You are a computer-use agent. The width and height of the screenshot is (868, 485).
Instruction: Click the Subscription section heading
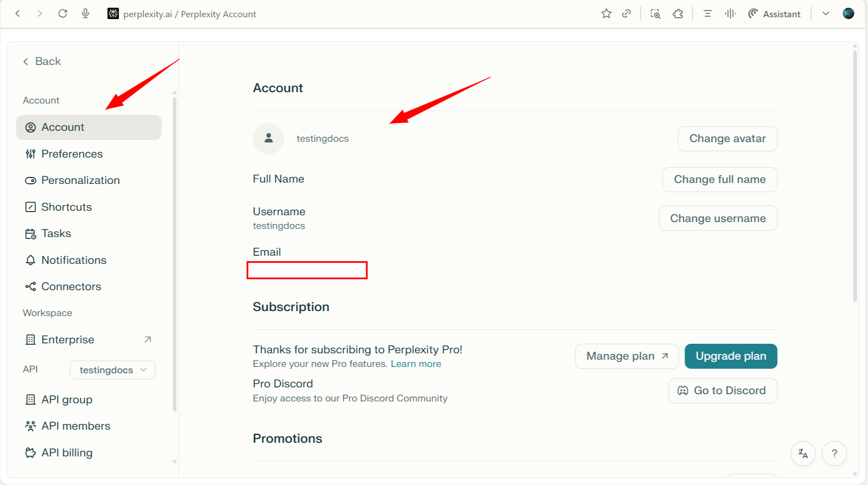click(x=291, y=307)
